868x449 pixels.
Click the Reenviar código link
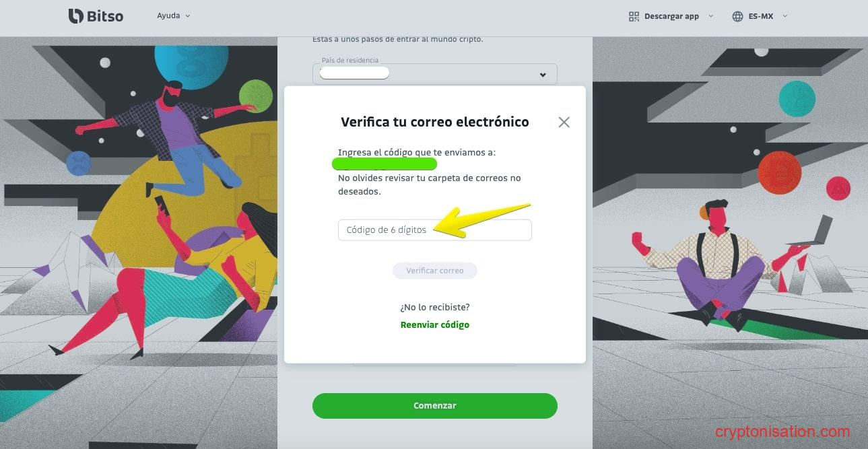tap(434, 324)
